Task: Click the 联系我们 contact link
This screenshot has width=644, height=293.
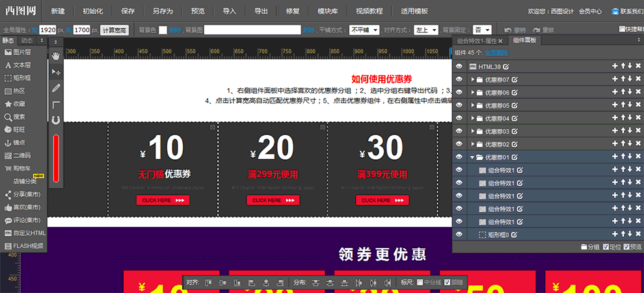Action: click(627, 12)
